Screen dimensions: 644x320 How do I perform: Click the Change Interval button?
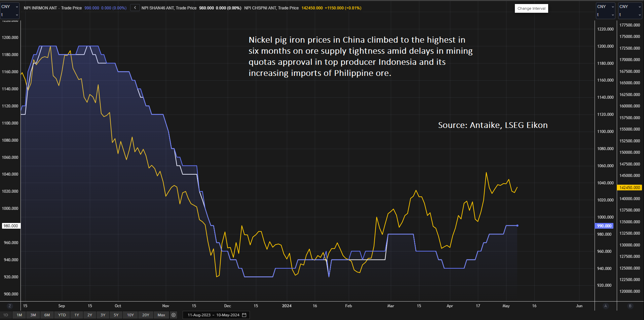[x=531, y=8]
